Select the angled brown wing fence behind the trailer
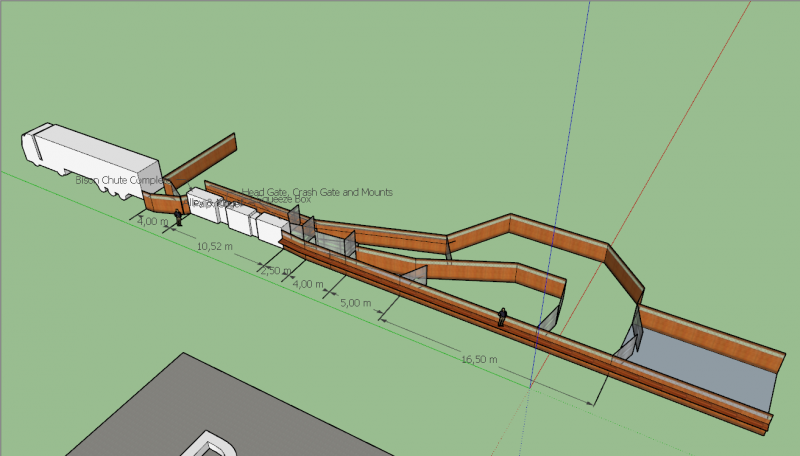The image size is (800, 456). 201,163
